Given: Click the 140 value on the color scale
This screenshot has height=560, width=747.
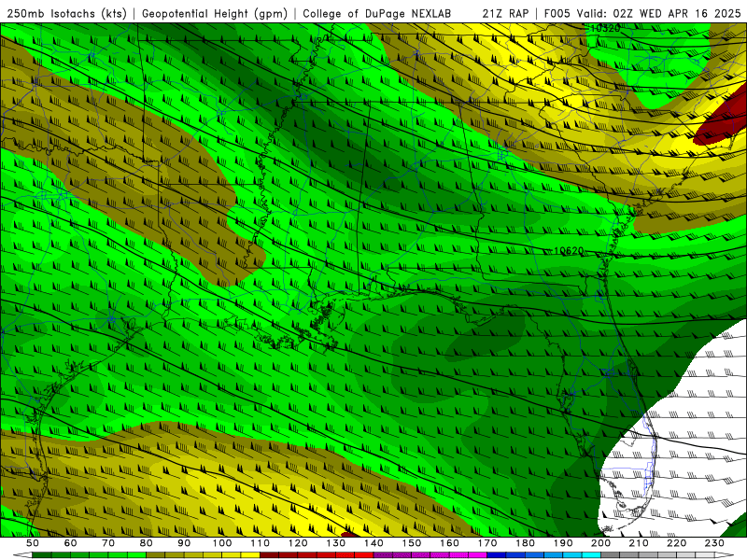Looking at the screenshot, I should [x=373, y=543].
